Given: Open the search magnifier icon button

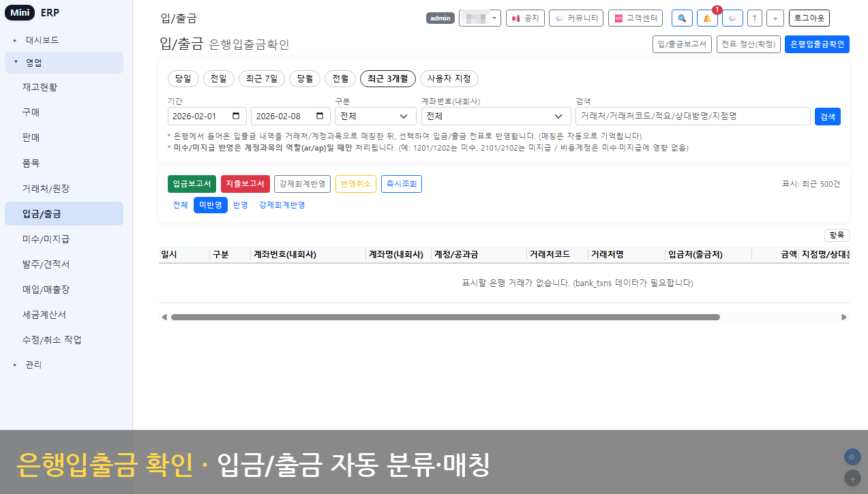Looking at the screenshot, I should [x=682, y=18].
